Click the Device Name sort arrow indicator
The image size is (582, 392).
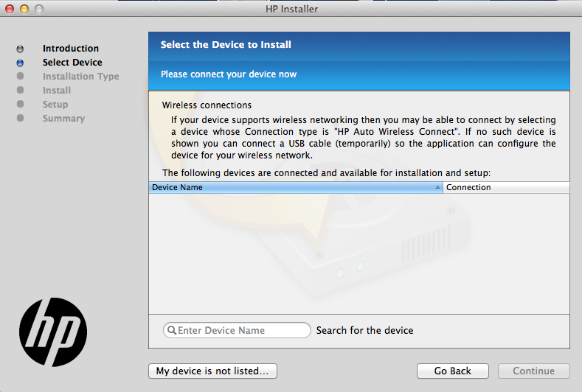(437, 187)
